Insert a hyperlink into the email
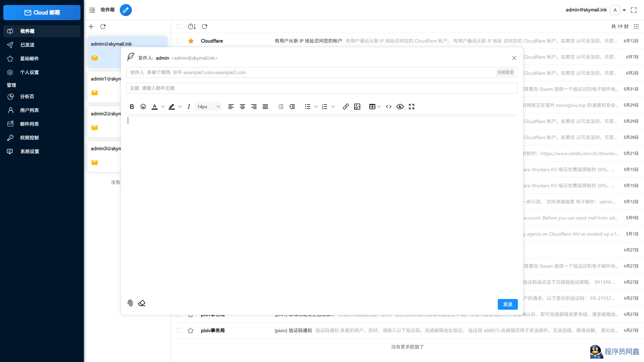 coord(345,107)
